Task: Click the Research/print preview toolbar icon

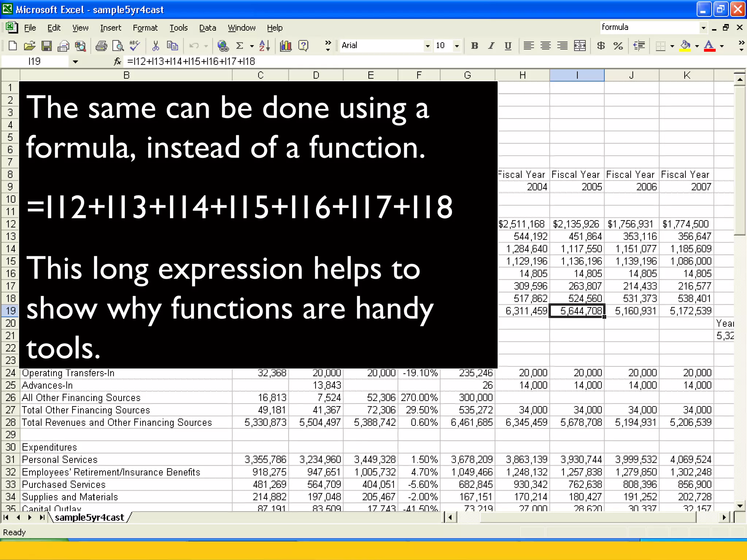Action: tap(80, 46)
